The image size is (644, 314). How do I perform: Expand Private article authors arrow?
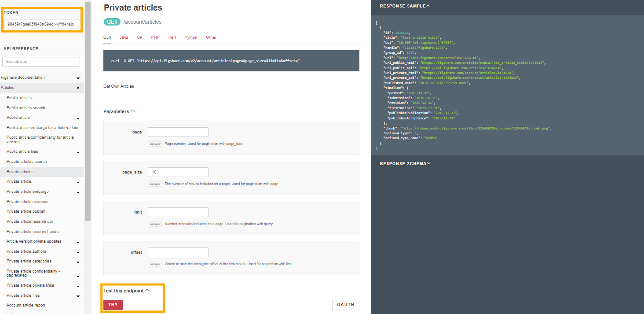click(78, 253)
